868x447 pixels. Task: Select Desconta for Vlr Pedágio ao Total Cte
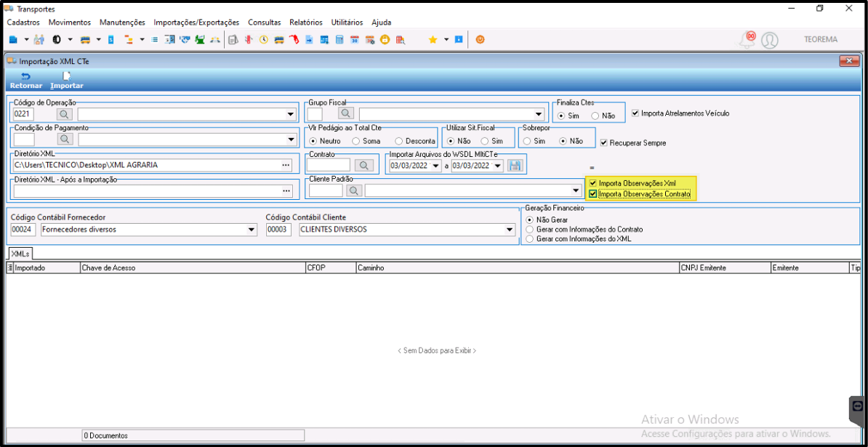pyautogui.click(x=414, y=141)
